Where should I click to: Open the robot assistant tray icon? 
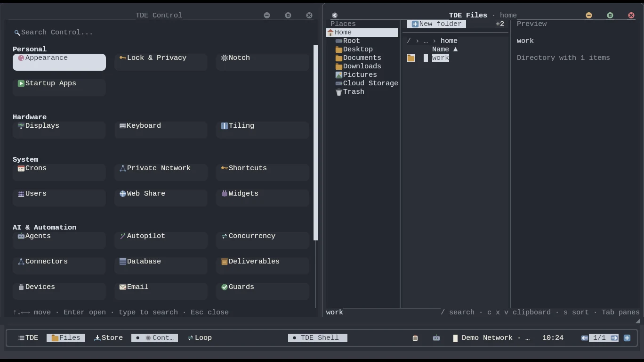point(436,338)
